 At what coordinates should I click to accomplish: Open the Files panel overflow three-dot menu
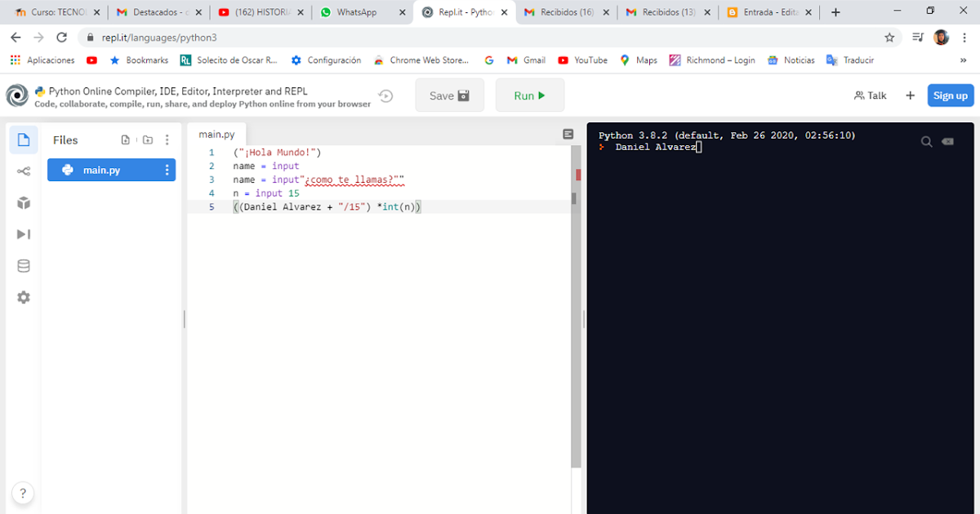tap(167, 140)
